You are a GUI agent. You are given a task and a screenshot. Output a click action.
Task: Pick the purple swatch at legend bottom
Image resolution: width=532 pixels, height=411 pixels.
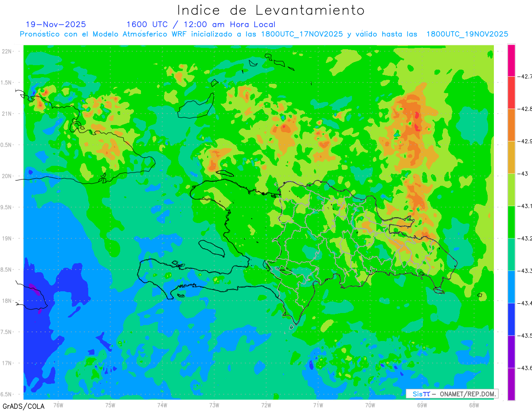[511, 384]
